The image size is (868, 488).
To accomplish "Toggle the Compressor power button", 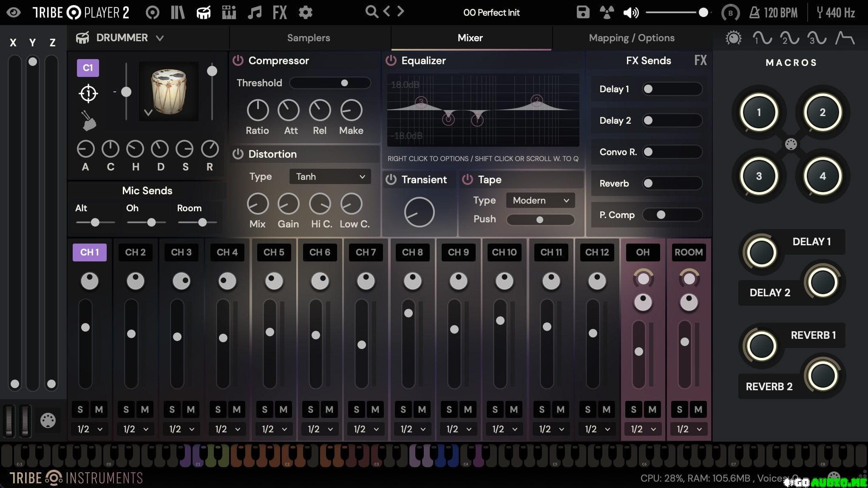I will (x=238, y=60).
